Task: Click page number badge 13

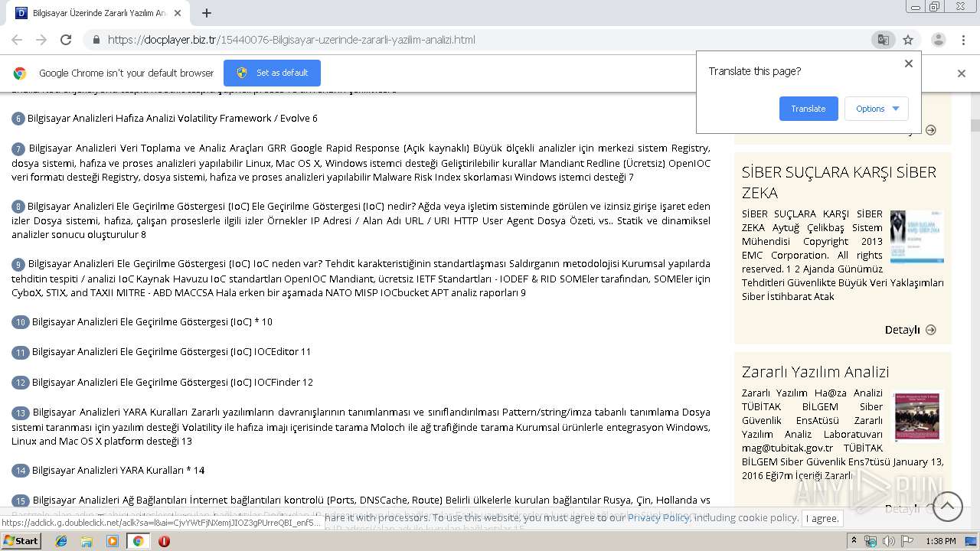Action: [21, 413]
